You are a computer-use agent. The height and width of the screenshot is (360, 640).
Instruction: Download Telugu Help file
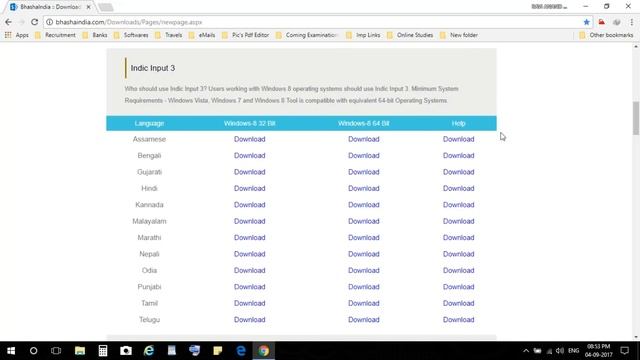pyautogui.click(x=458, y=320)
